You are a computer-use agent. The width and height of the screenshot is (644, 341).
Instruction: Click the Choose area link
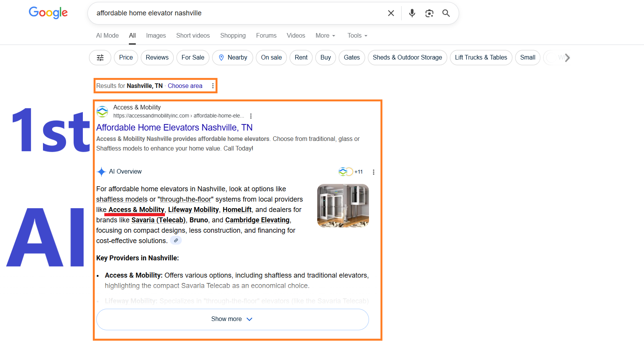185,86
